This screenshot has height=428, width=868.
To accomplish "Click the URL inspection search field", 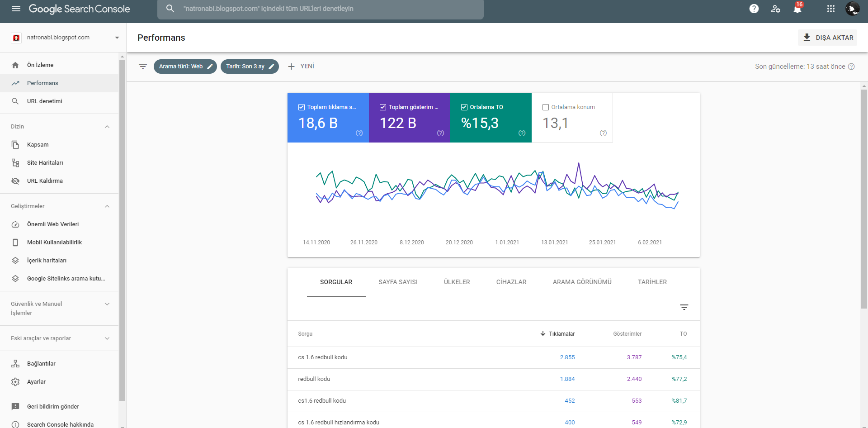I will [x=321, y=9].
